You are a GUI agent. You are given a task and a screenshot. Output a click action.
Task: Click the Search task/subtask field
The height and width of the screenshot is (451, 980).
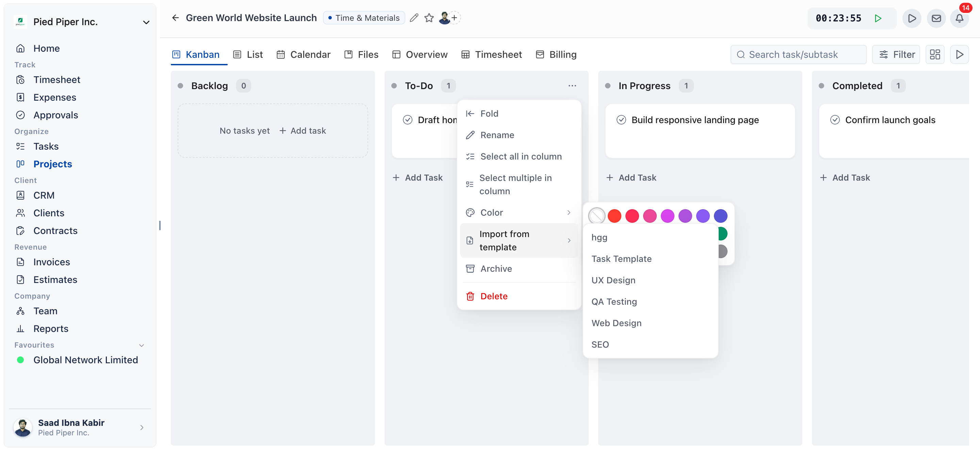point(798,54)
